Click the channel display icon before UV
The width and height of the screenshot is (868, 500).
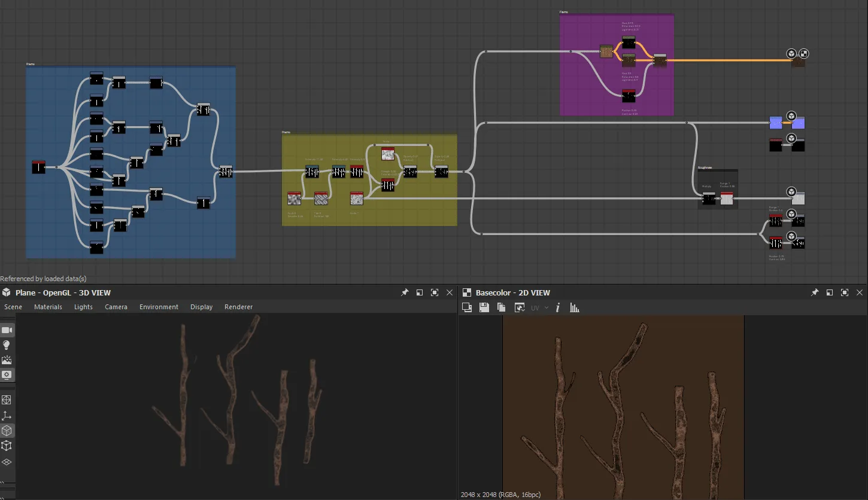(520, 307)
